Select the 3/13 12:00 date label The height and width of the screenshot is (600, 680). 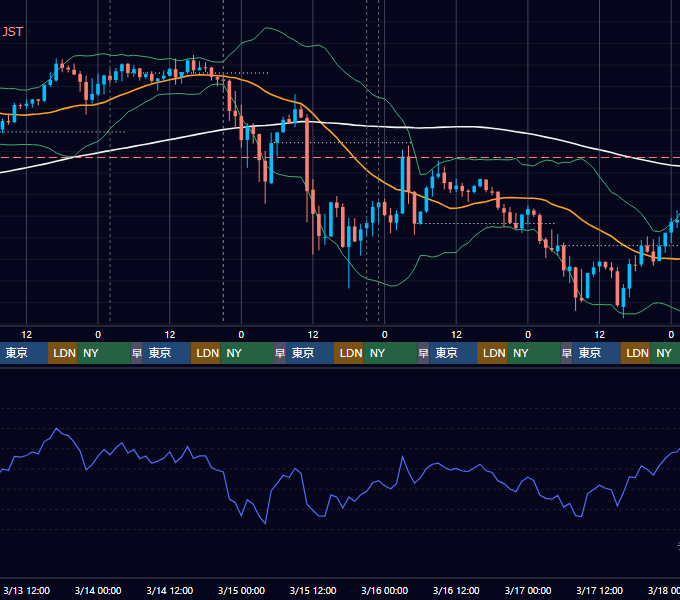26,590
